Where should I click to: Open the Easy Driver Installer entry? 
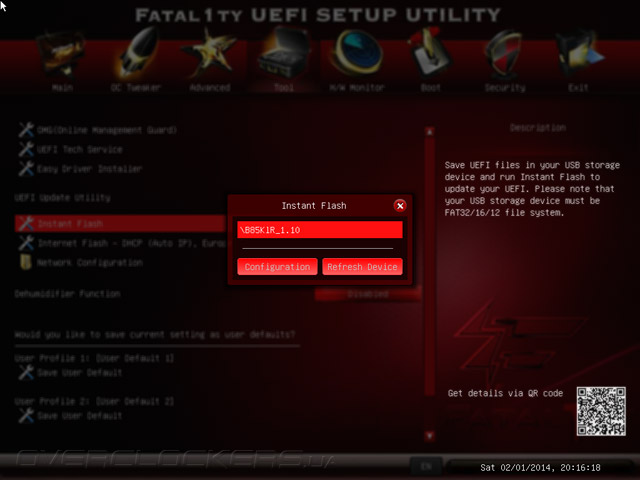point(89,169)
